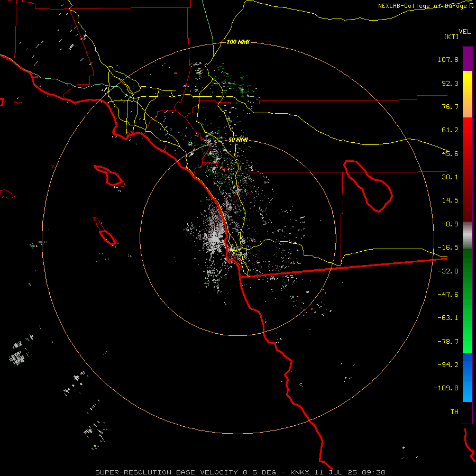Click the 11 JUL 25 09:30 timestamp
This screenshot has height=476, width=476.
350,472
